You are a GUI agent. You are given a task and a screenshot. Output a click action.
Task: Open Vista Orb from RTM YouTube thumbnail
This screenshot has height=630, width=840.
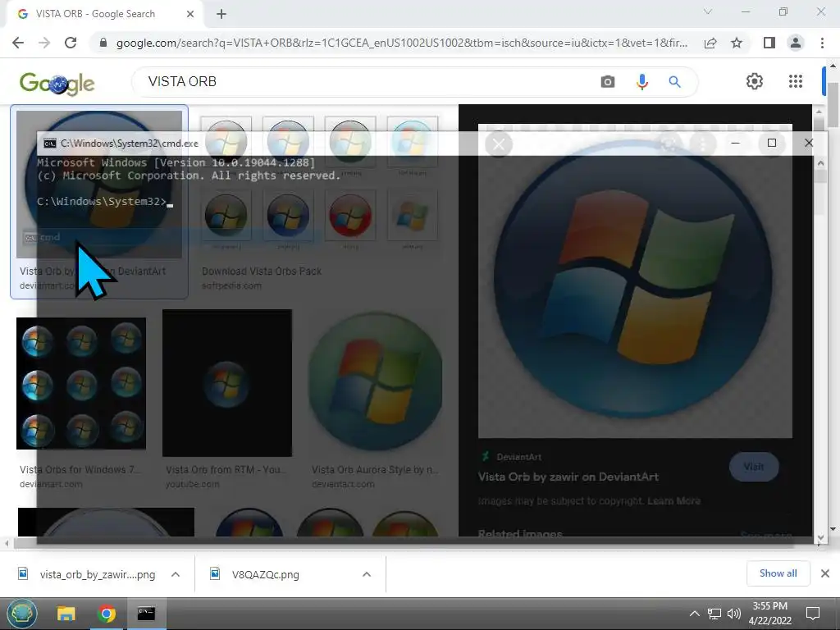pos(227,383)
